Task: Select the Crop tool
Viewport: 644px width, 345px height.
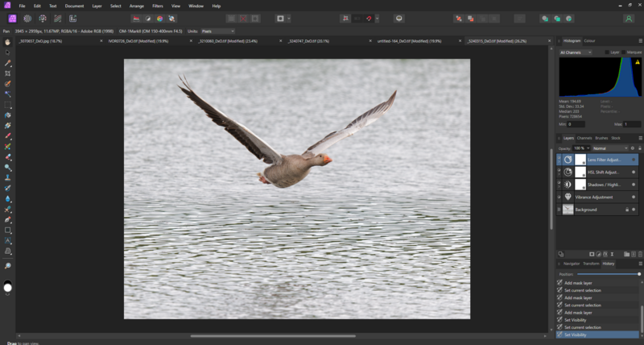Action: pyautogui.click(x=7, y=73)
